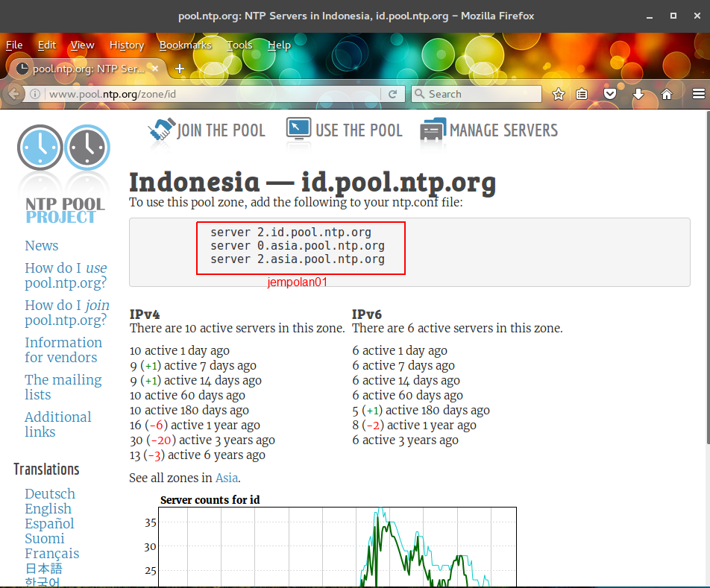
Task: Open the Downloads arrow icon
Action: 638,94
